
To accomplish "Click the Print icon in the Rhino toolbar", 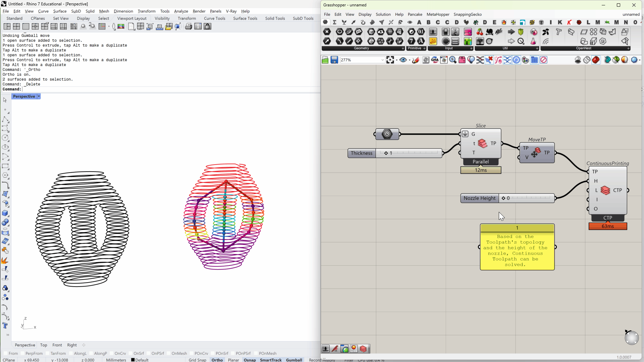I will click(189, 26).
